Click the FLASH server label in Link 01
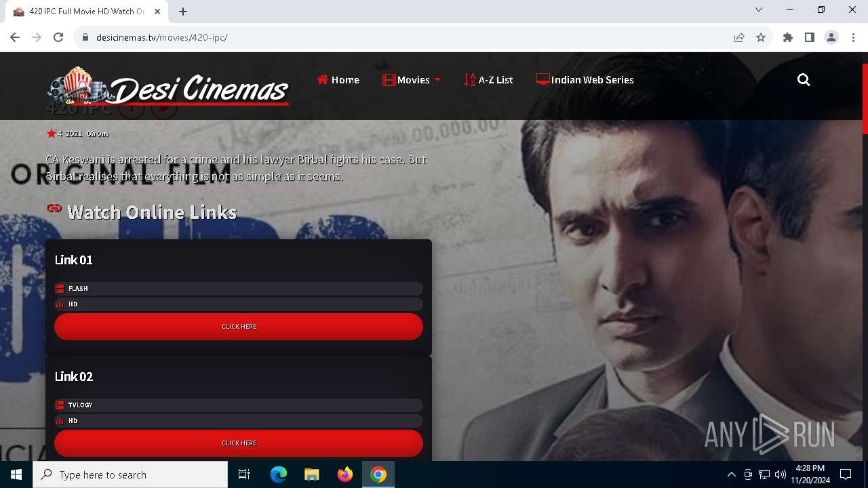The width and height of the screenshot is (868, 488). [78, 289]
